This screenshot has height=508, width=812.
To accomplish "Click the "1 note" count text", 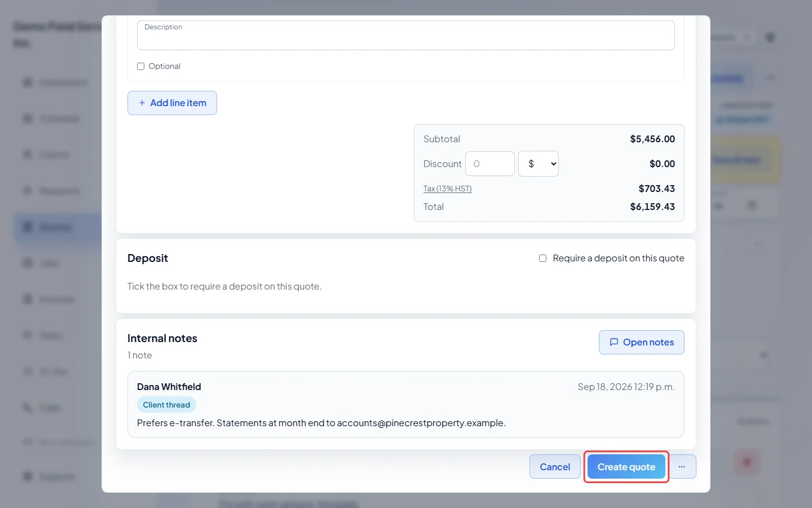I will pyautogui.click(x=139, y=355).
